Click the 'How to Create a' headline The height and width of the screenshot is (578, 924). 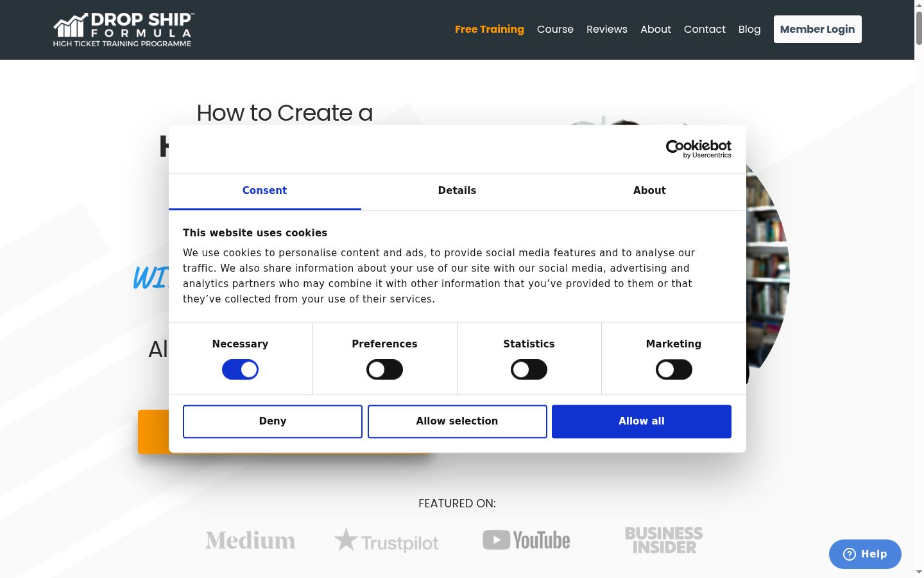click(284, 113)
